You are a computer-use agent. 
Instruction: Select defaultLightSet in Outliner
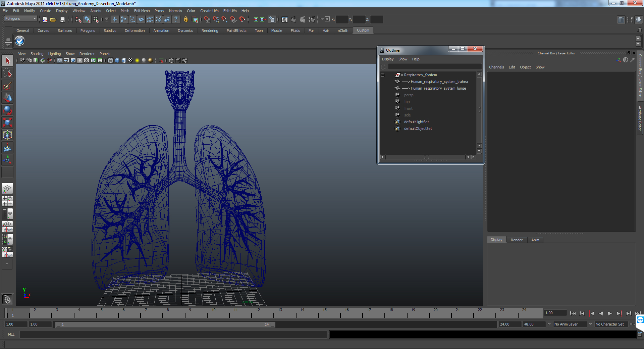tap(416, 122)
